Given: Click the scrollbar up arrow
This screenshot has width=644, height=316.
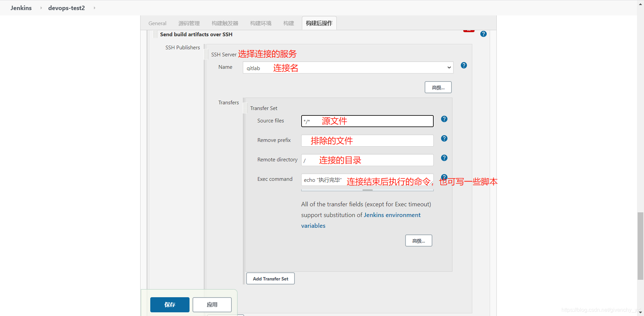Looking at the screenshot, I should 641,3.
